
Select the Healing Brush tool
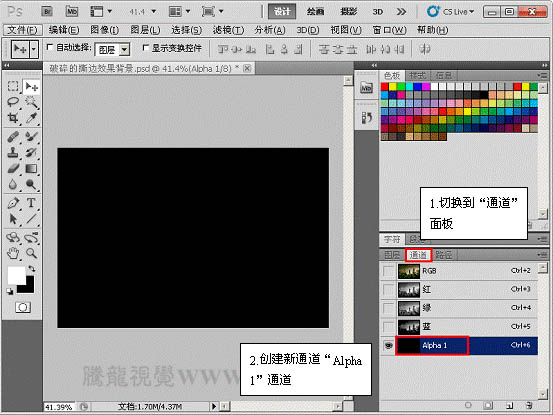tap(13, 136)
